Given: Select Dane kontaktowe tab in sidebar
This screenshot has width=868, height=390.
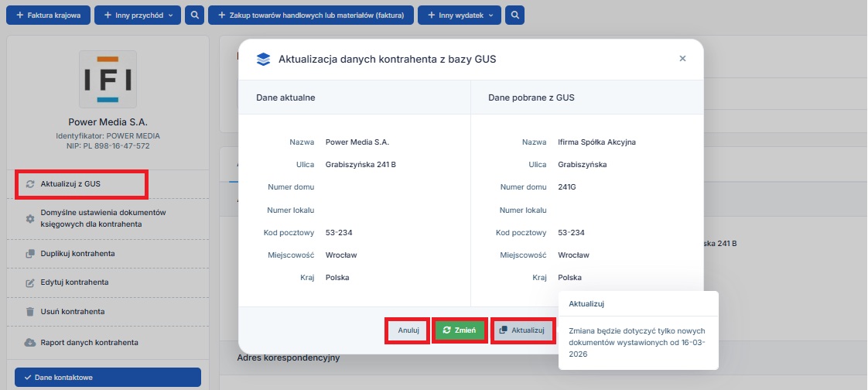Looking at the screenshot, I should [108, 378].
